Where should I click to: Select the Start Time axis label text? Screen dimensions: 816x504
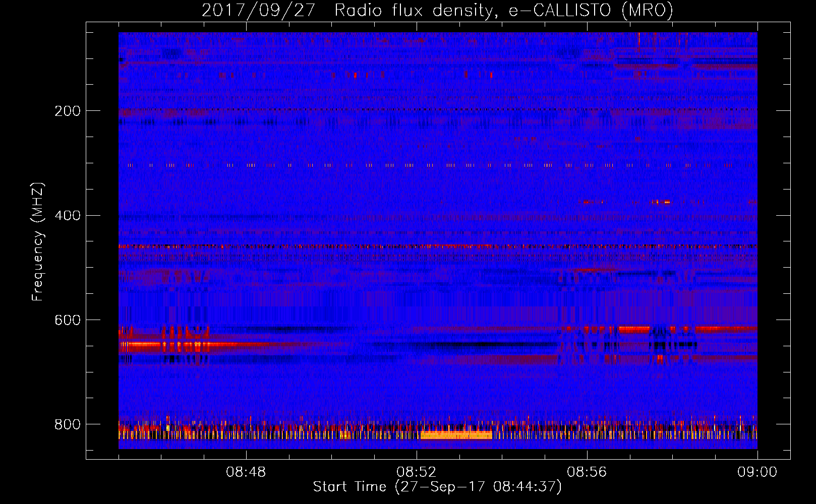437,487
